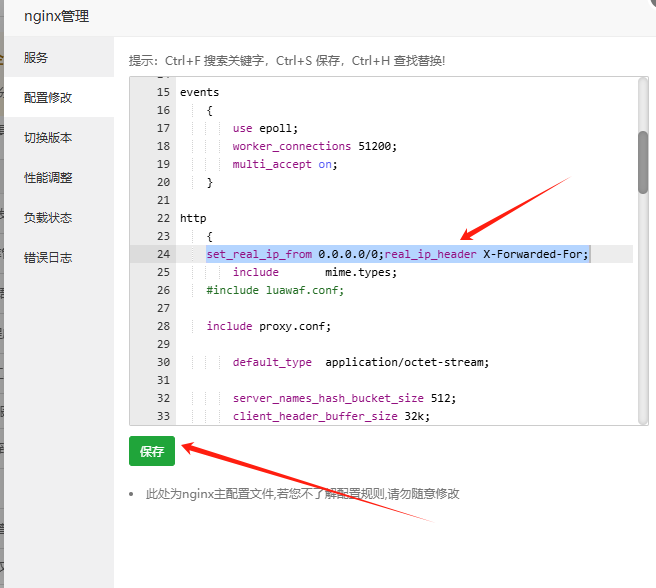
Task: Click the '#include luawaf.conf;' comment
Action: pos(275,290)
